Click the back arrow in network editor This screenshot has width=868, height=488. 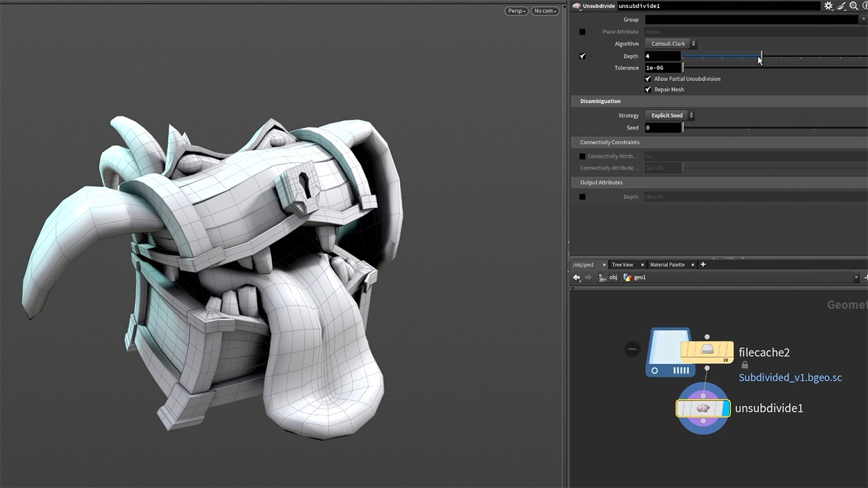point(576,277)
